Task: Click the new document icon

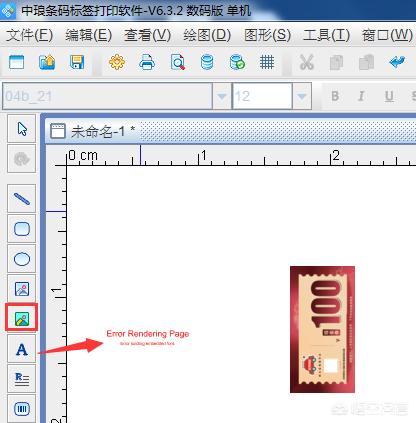Action: (17, 62)
